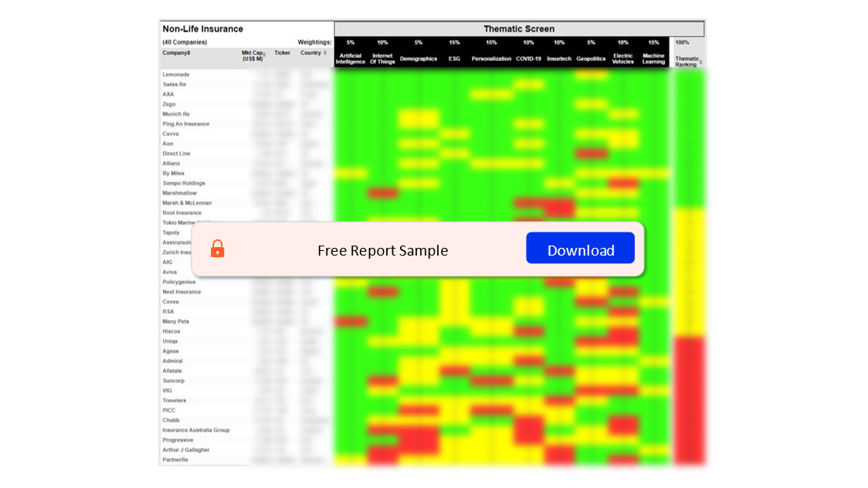Viewport: 868px width, 488px height.
Task: Click Electric Vehicles theme header
Action: coord(622,59)
